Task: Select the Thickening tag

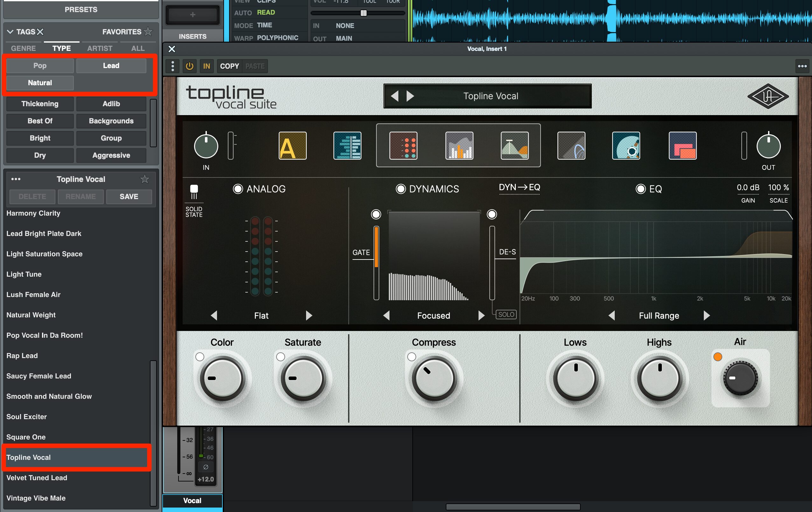Action: [40, 104]
